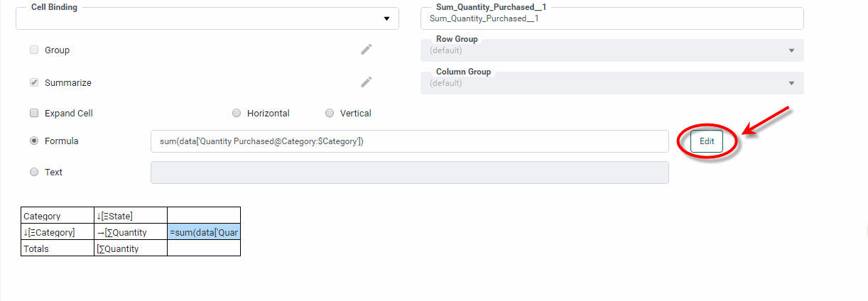Click the formula input field

[409, 141]
